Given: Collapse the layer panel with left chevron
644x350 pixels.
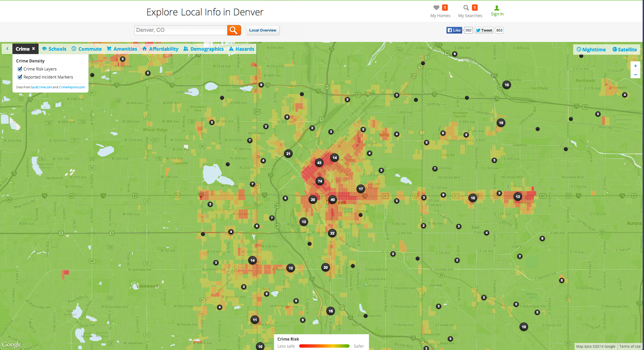Looking at the screenshot, I should click(7, 49).
